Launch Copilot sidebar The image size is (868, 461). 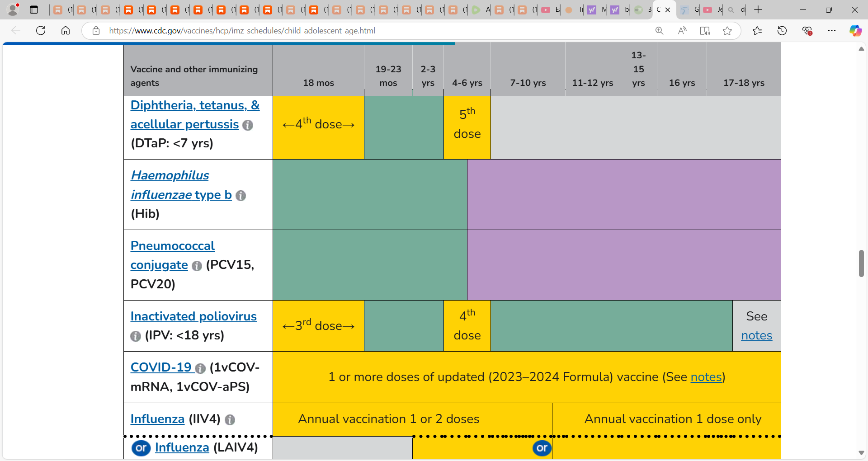coord(855,31)
